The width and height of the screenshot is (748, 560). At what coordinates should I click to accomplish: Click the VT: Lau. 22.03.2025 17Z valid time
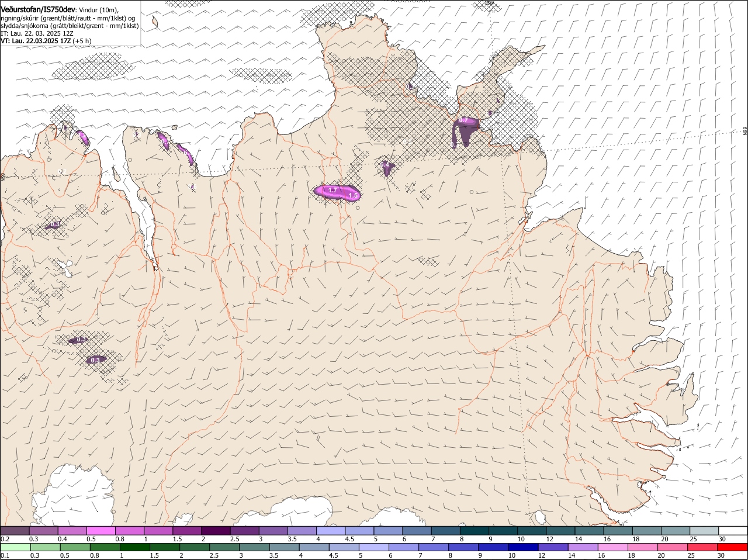[x=36, y=42]
